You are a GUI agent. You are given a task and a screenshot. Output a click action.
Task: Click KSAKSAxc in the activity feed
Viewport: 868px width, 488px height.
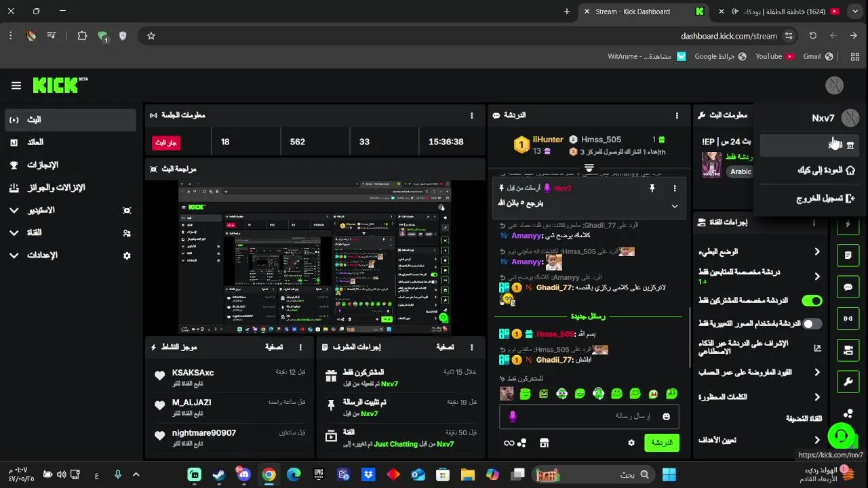193,373
